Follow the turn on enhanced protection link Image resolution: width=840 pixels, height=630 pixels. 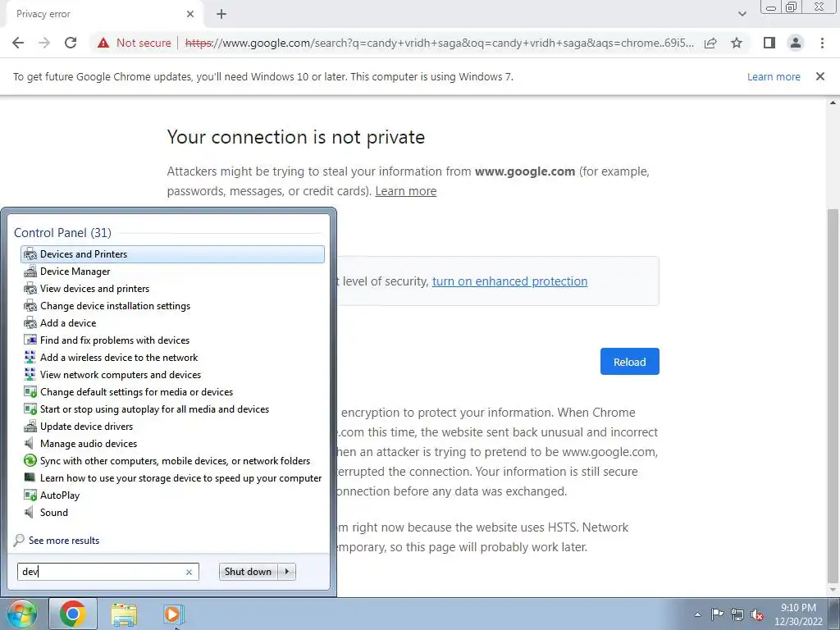coord(509,281)
